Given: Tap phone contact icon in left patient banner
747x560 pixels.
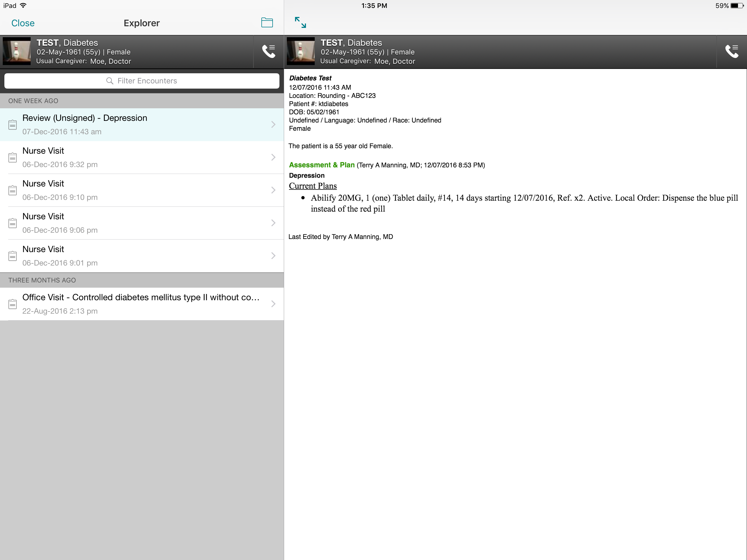Looking at the screenshot, I should pos(269,52).
